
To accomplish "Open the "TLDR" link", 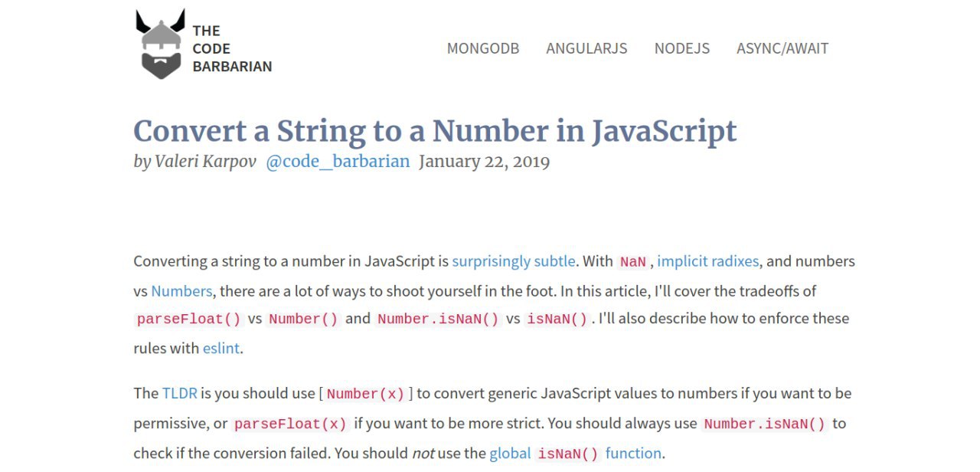I will click(180, 393).
